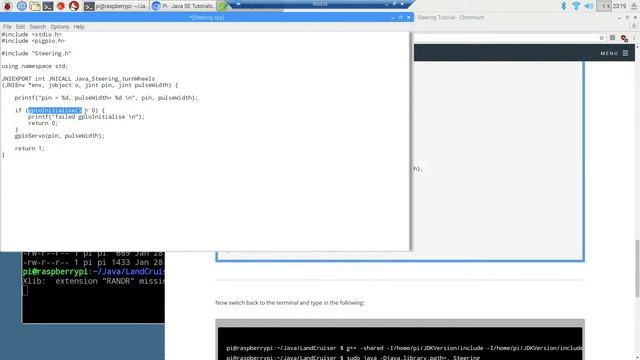Click the failed gpioInitialise printf line
The height and width of the screenshot is (360, 640).
click(86, 117)
